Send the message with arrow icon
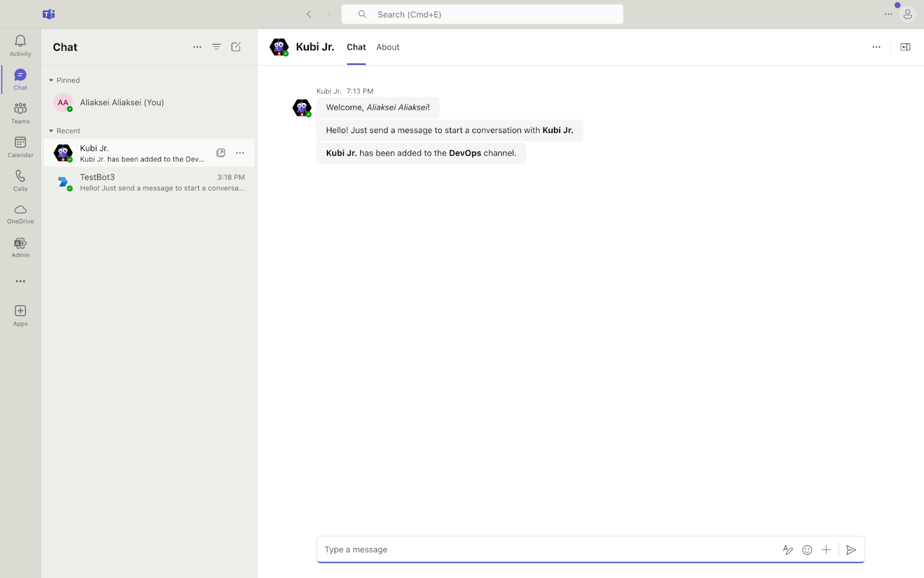Viewport: 924px width, 578px height. point(851,550)
